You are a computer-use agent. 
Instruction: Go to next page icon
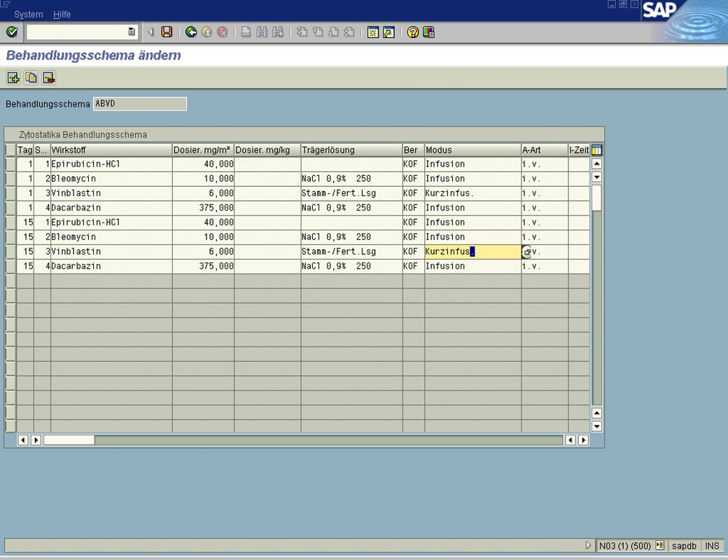click(333, 32)
